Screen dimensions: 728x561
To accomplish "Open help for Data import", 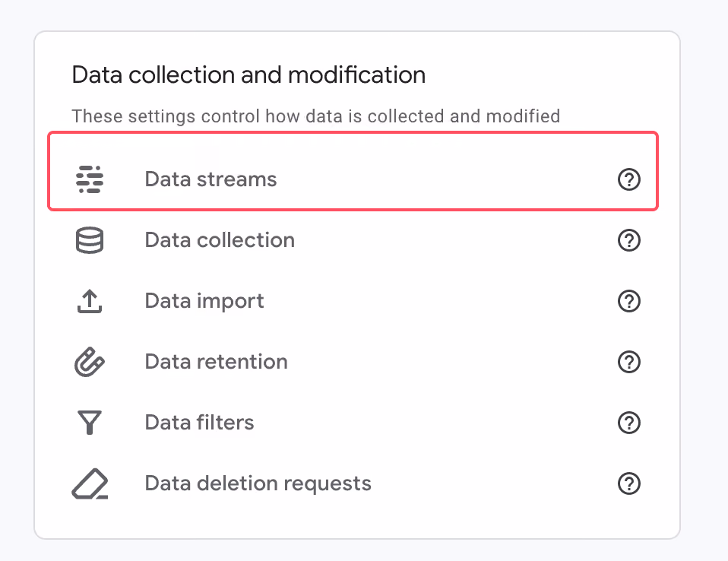I will [x=629, y=301].
